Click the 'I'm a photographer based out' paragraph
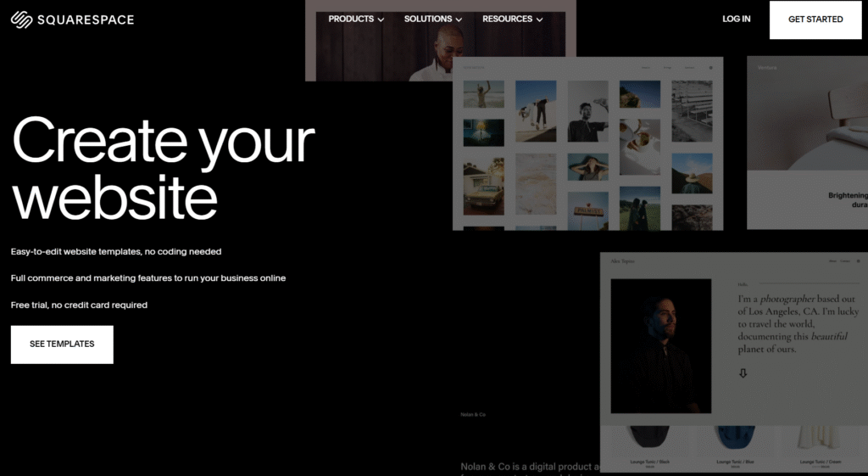 tap(798, 324)
